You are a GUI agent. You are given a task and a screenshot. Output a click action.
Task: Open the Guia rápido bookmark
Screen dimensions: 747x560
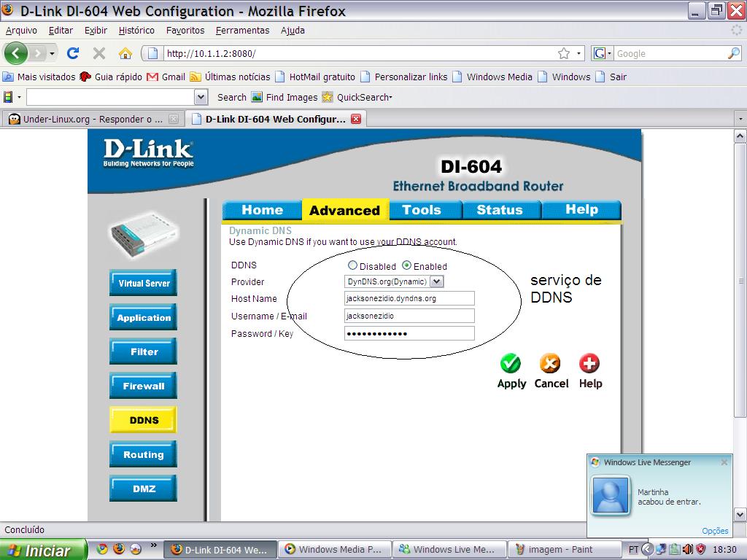click(x=111, y=77)
